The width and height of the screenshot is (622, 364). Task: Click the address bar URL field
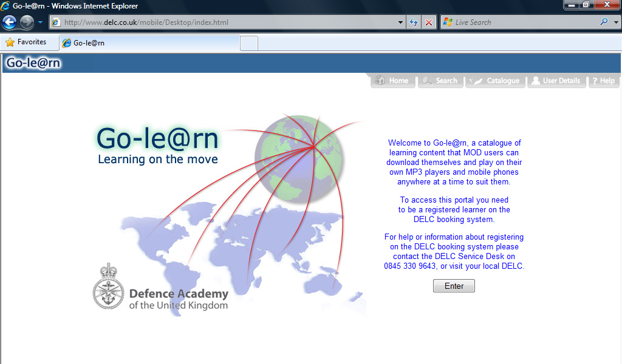click(225, 22)
